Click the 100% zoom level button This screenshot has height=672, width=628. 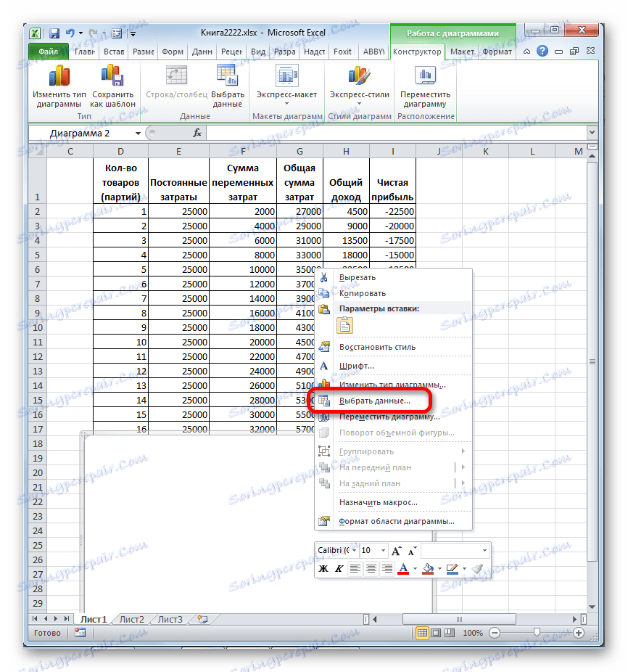click(473, 633)
